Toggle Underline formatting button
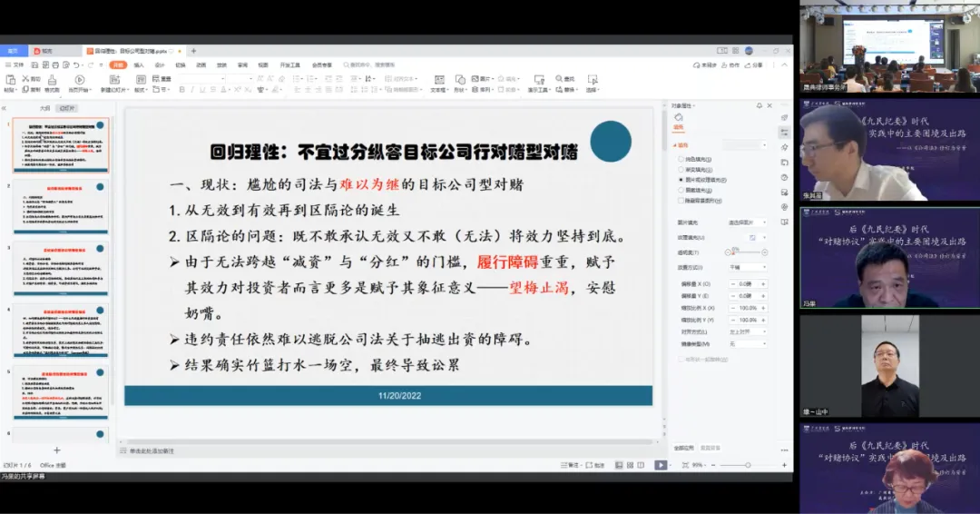 202,90
